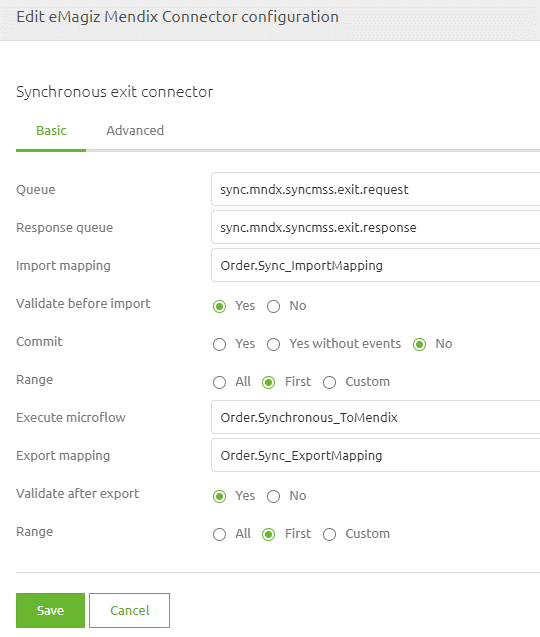Viewport: 540px width, 637px height.
Task: Click the Import mapping field
Action: (375, 265)
